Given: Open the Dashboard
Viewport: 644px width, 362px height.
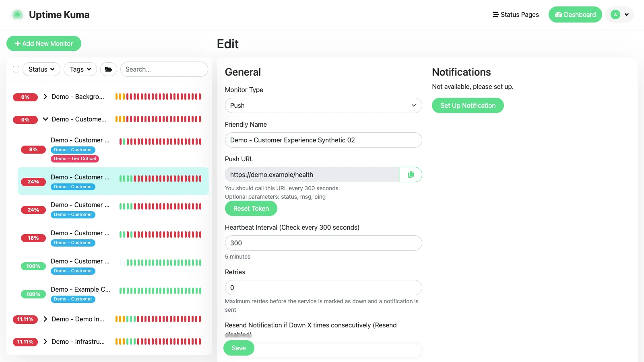Looking at the screenshot, I should coord(575,14).
